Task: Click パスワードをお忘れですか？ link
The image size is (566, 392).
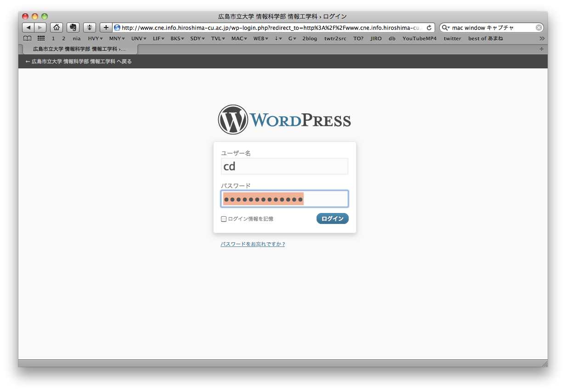Action: click(x=253, y=244)
